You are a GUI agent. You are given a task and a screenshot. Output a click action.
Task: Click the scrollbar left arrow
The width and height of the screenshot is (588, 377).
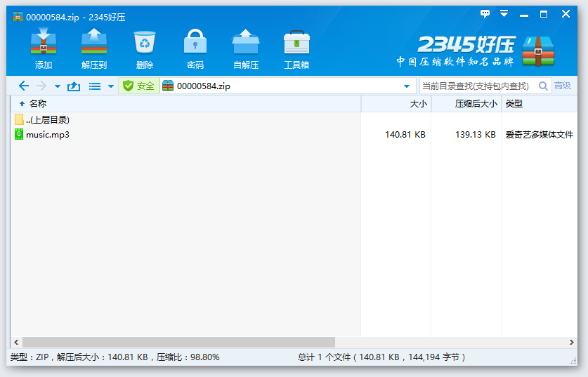16,342
